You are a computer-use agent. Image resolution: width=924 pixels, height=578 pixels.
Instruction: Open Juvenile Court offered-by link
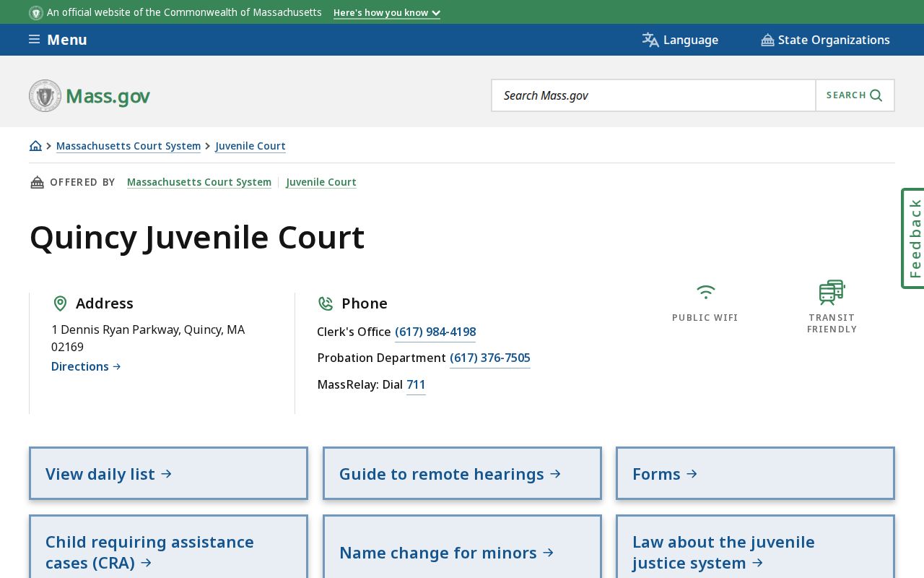(321, 182)
